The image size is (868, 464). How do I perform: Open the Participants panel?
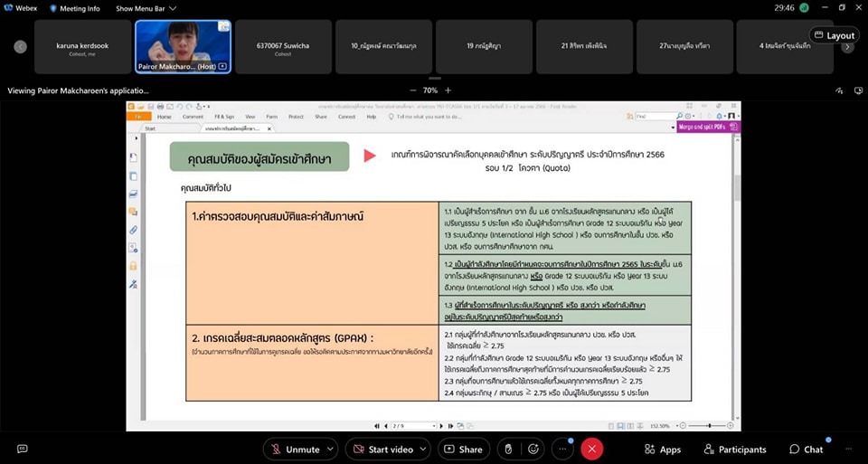tap(731, 450)
